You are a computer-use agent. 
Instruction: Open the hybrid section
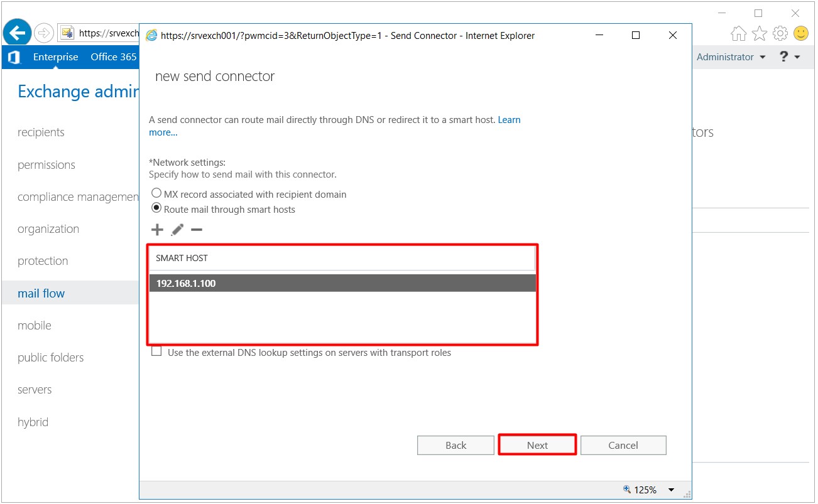point(33,422)
